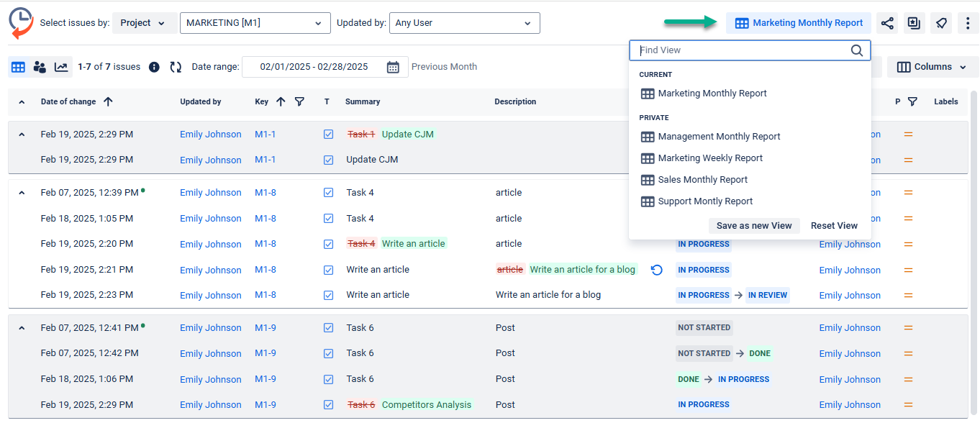
Task: Open the three-dot more options menu
Action: click(x=968, y=23)
